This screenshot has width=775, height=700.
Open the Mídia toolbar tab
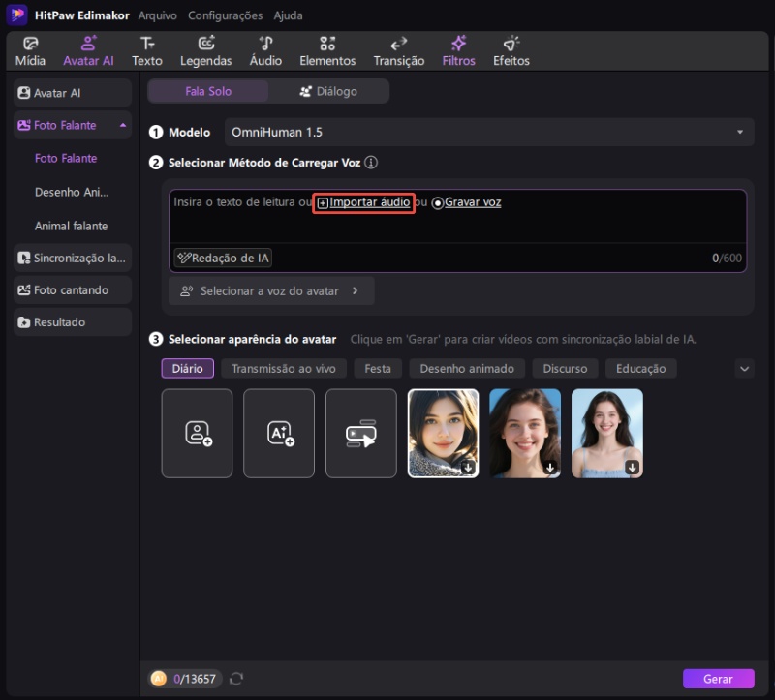(30, 51)
